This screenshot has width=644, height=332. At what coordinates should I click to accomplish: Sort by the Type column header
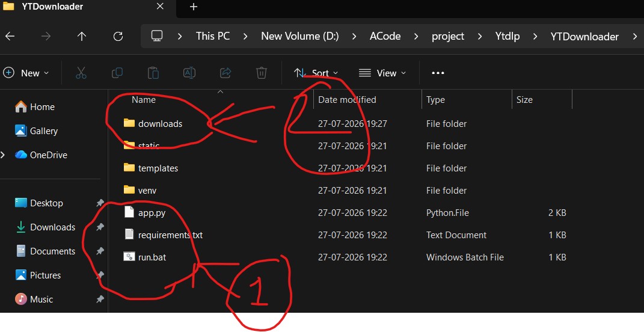[435, 100]
